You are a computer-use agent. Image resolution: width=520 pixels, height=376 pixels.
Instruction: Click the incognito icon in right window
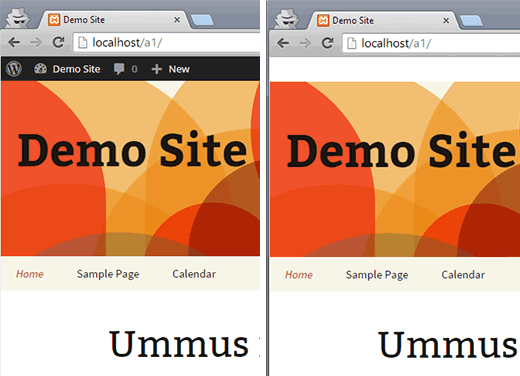click(287, 19)
